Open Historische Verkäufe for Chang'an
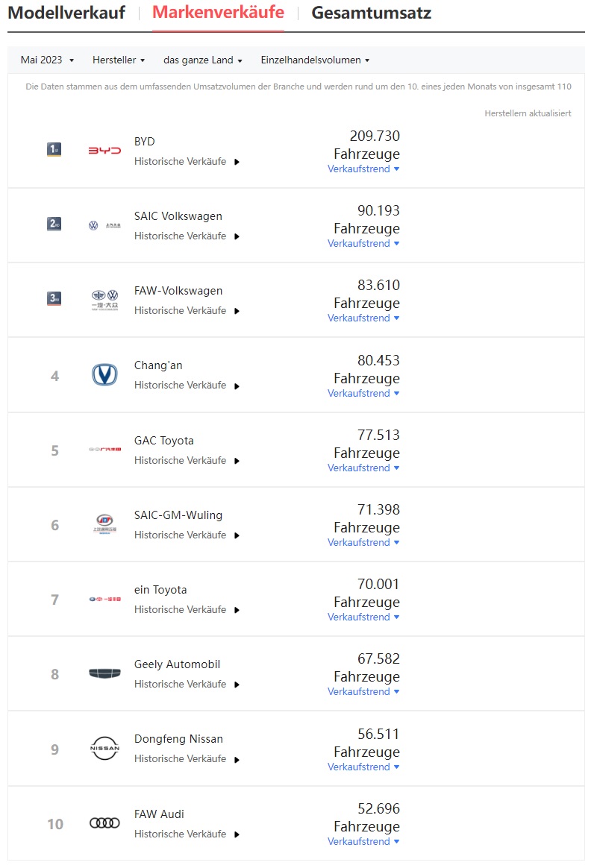594x868 pixels. pos(187,386)
